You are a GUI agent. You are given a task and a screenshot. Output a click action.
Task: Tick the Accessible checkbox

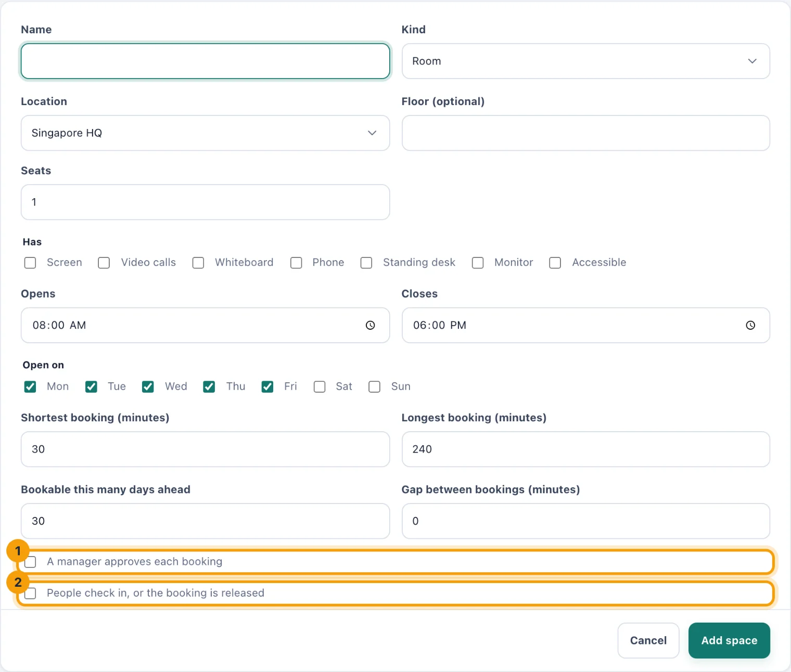click(x=555, y=263)
